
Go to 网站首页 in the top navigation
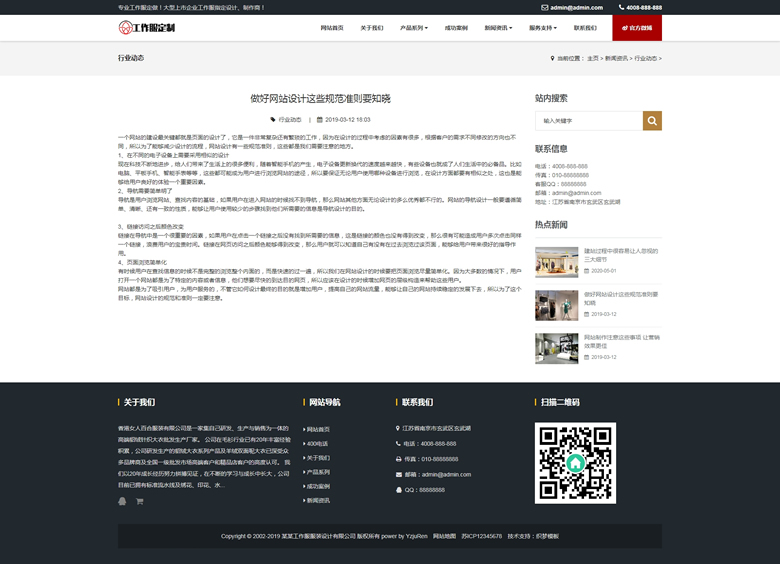(332, 28)
